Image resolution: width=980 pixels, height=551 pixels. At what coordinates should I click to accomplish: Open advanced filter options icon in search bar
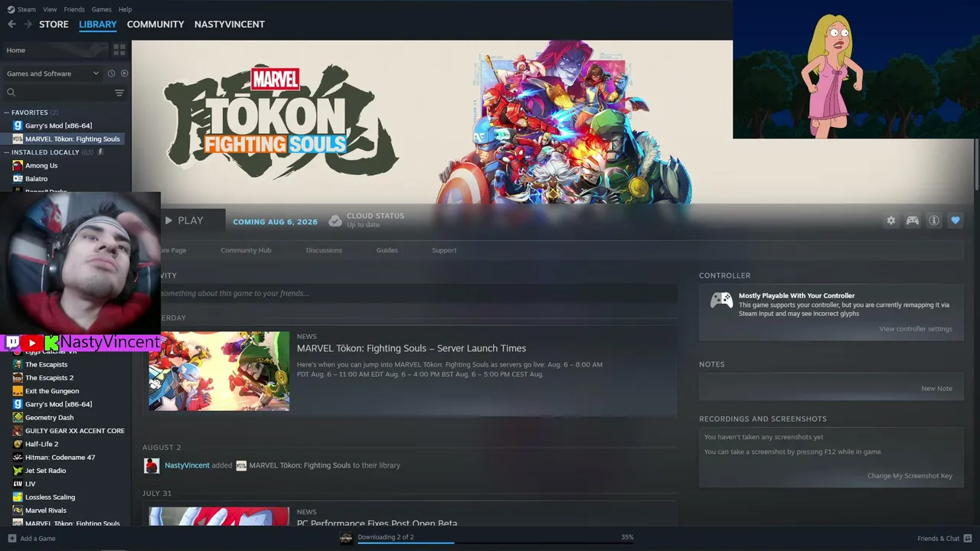click(119, 93)
